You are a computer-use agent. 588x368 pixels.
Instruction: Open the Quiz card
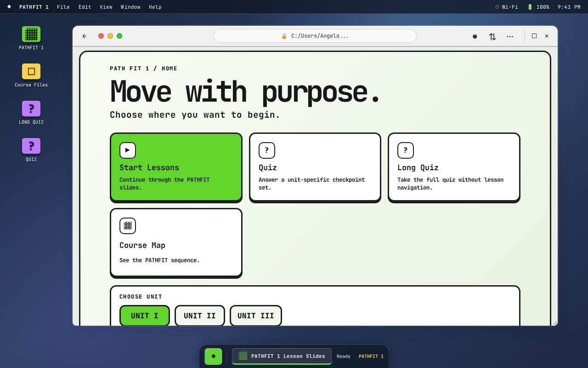coord(315,167)
